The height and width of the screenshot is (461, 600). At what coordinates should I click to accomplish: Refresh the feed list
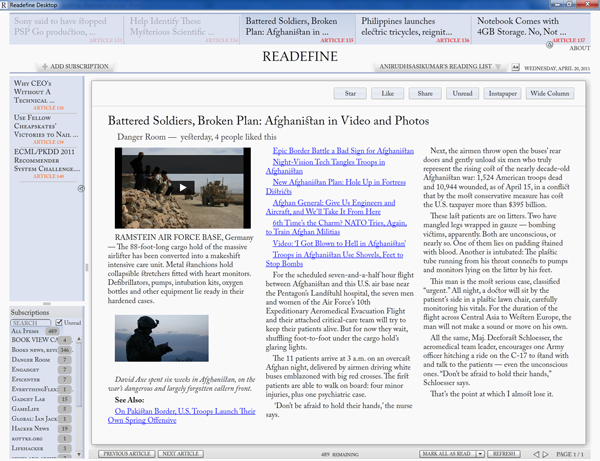(504, 454)
